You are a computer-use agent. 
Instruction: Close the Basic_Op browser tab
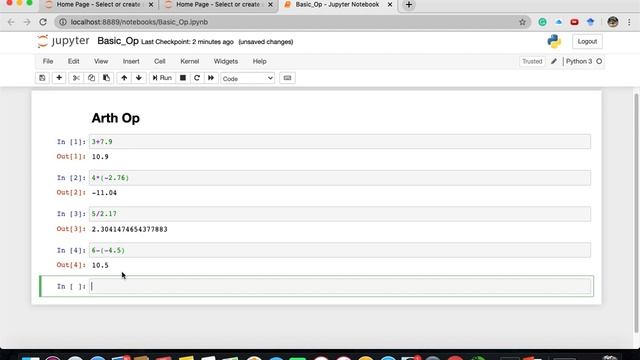tap(390, 5)
